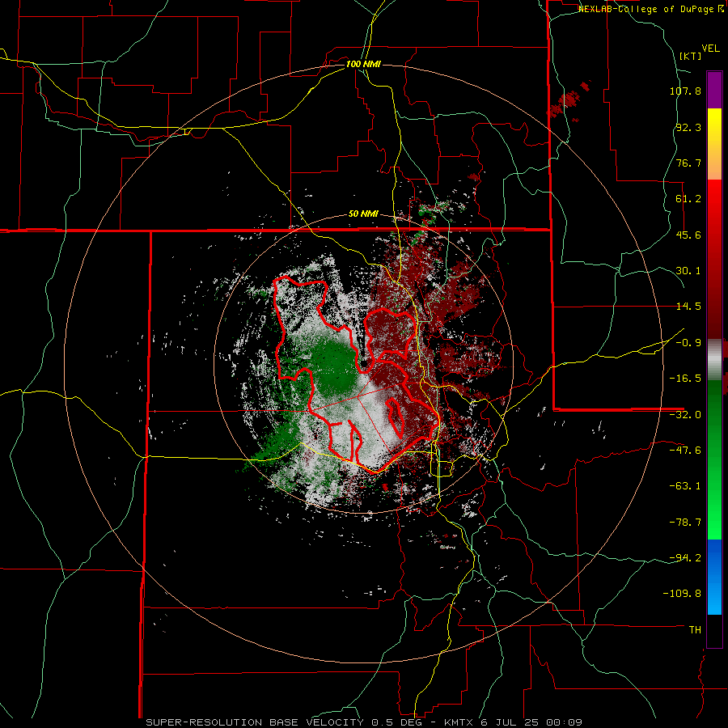Click the 45.6 legend value
Viewport: 728px width, 728px height.
click(x=688, y=235)
